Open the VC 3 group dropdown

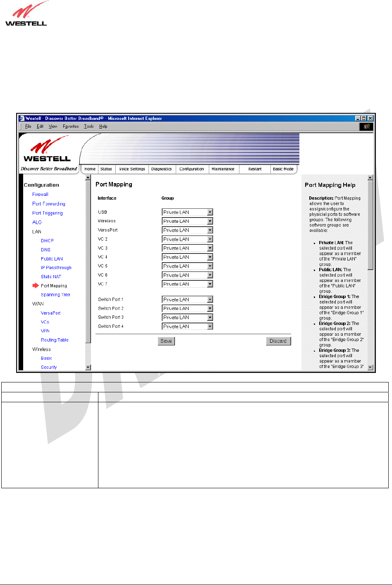coord(187,248)
